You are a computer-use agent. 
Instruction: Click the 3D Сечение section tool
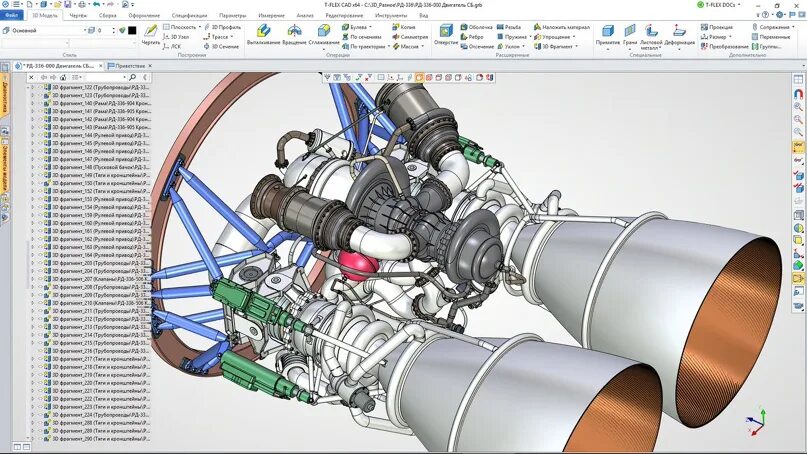(x=221, y=46)
